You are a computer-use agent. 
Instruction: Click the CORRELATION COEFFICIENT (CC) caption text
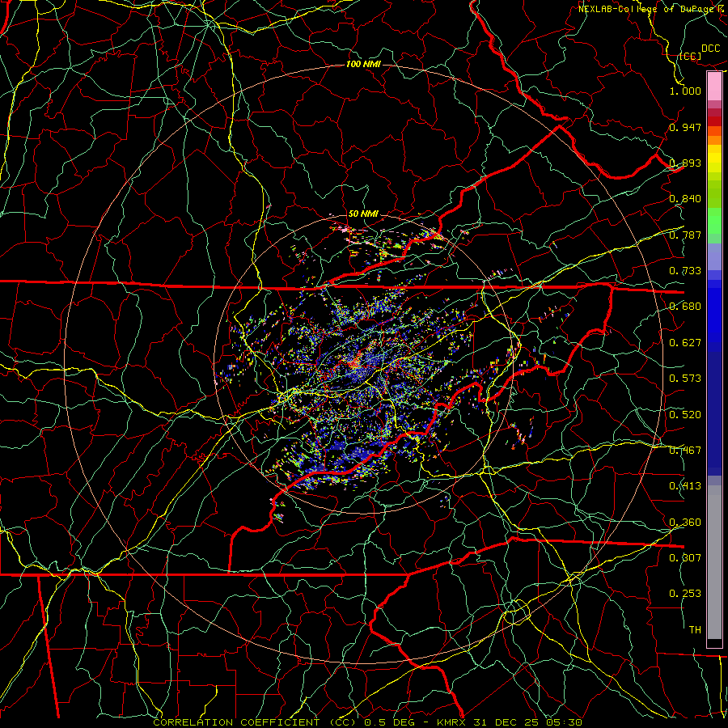point(256,722)
